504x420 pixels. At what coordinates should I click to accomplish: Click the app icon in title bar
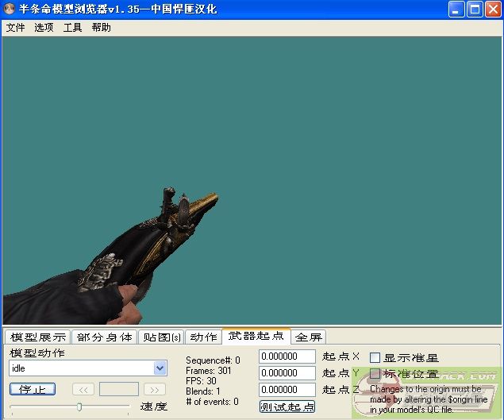pyautogui.click(x=10, y=10)
